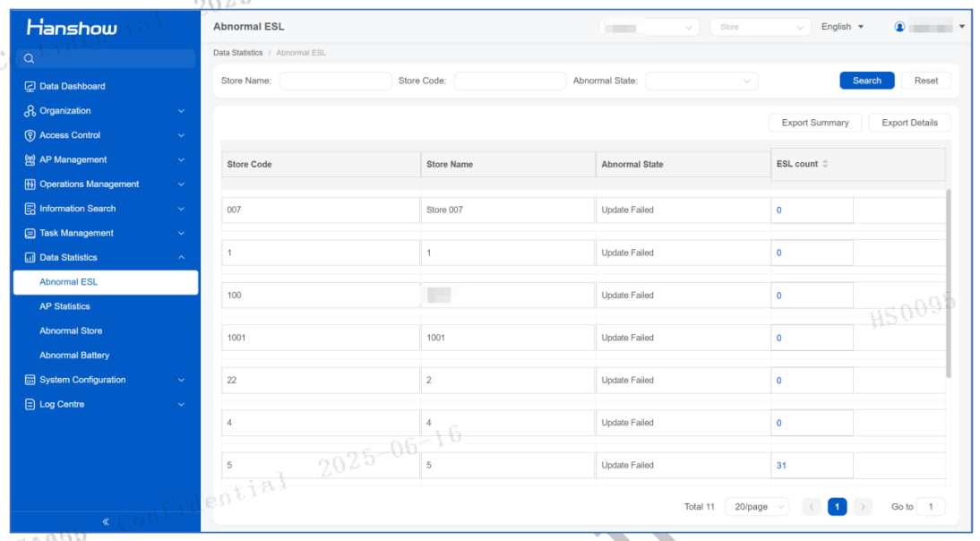Image resolution: width=980 pixels, height=541 pixels.
Task: Click Export Summary button
Action: 815,123
